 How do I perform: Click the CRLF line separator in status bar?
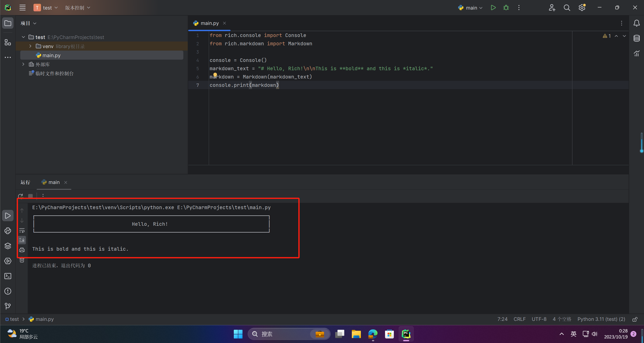[519, 319]
